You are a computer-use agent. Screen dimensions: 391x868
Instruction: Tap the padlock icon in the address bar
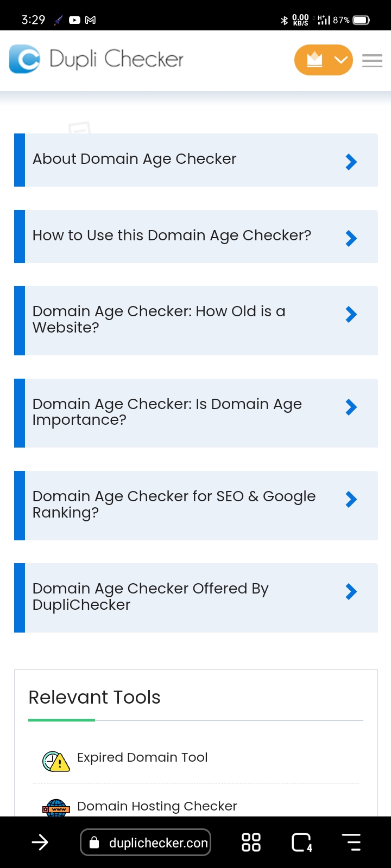(x=94, y=842)
